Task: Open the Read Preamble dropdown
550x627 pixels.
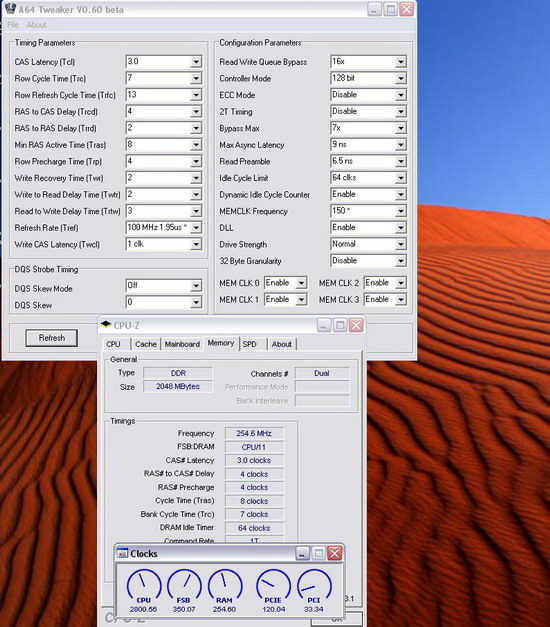Action: tap(400, 162)
